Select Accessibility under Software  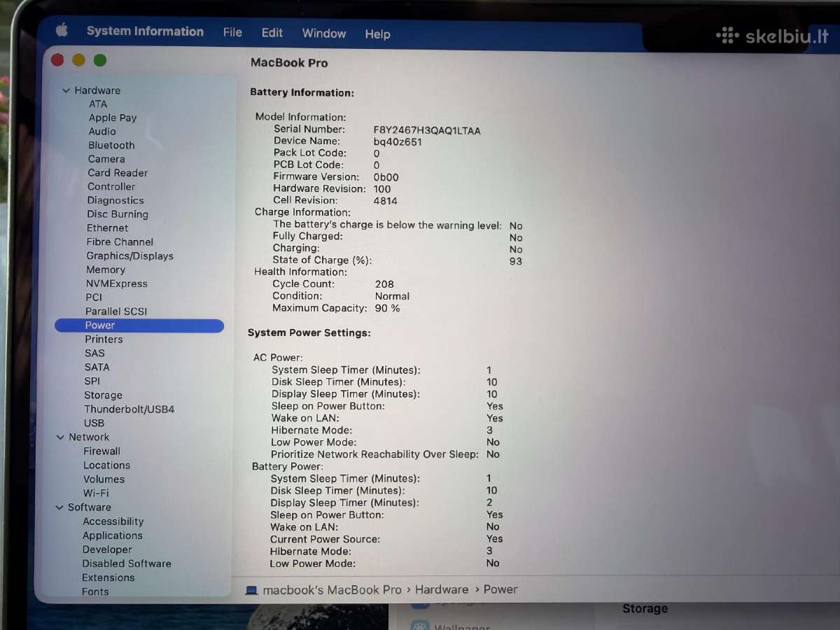tap(113, 521)
